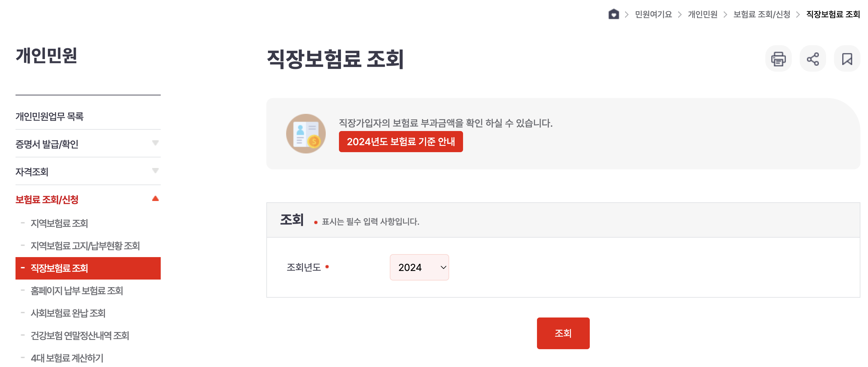
Task: Open 사회보험료 완납 조회 page
Action: (68, 313)
